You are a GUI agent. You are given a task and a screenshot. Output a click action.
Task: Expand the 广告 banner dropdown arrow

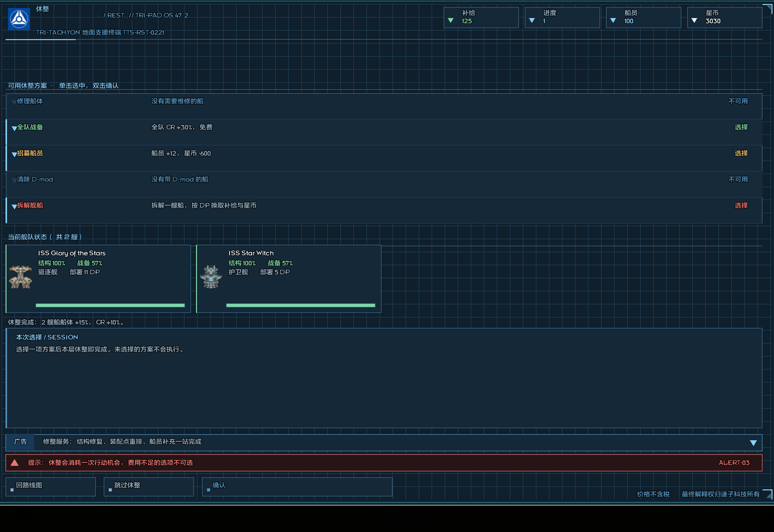tap(753, 443)
